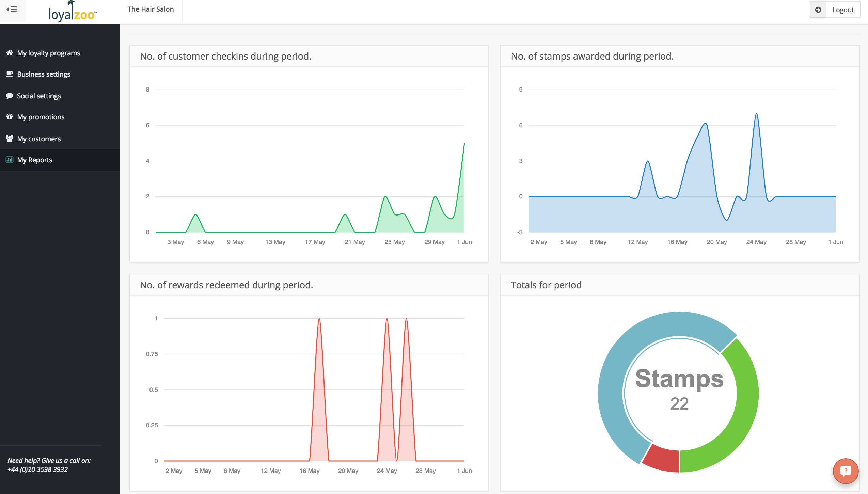Click the speech bubble Social settings icon

click(x=10, y=96)
